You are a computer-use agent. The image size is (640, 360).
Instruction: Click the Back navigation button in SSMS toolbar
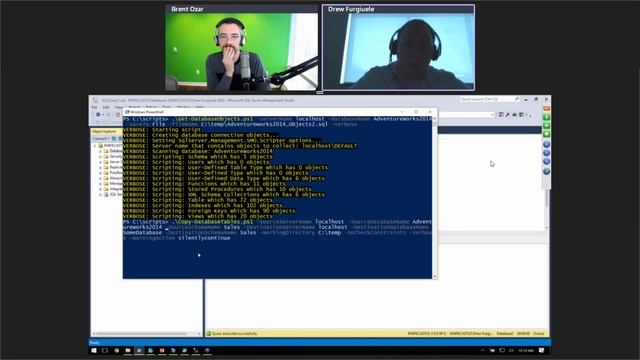point(98,115)
